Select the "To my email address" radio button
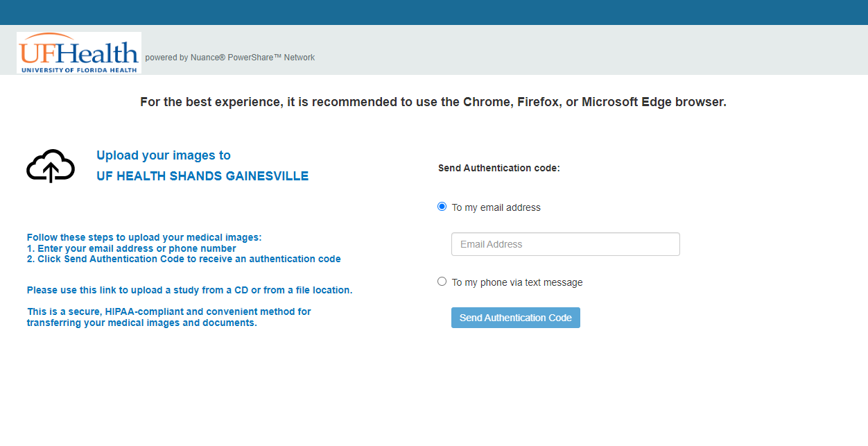868x446 pixels. click(442, 207)
